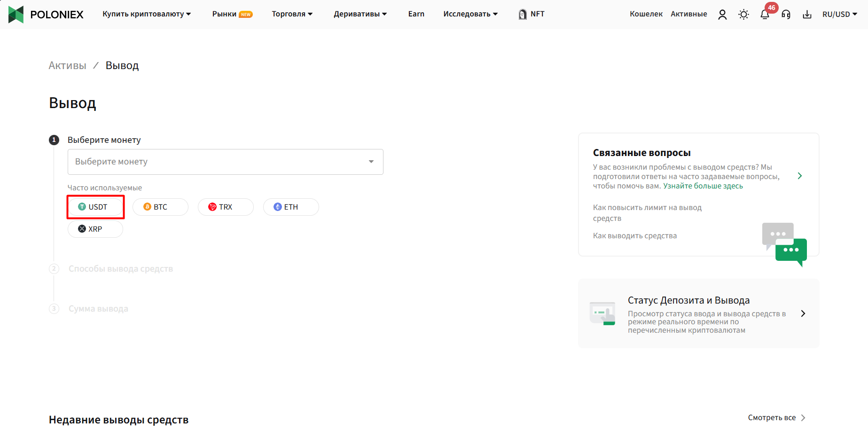Open the Рынки menu item
The height and width of the screenshot is (430, 868).
[x=224, y=14]
